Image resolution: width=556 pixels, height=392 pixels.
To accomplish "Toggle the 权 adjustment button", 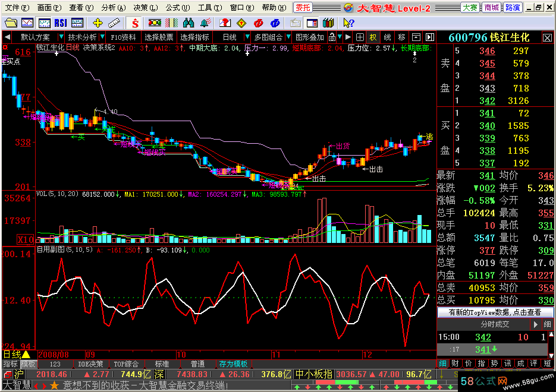I will pos(373,37).
